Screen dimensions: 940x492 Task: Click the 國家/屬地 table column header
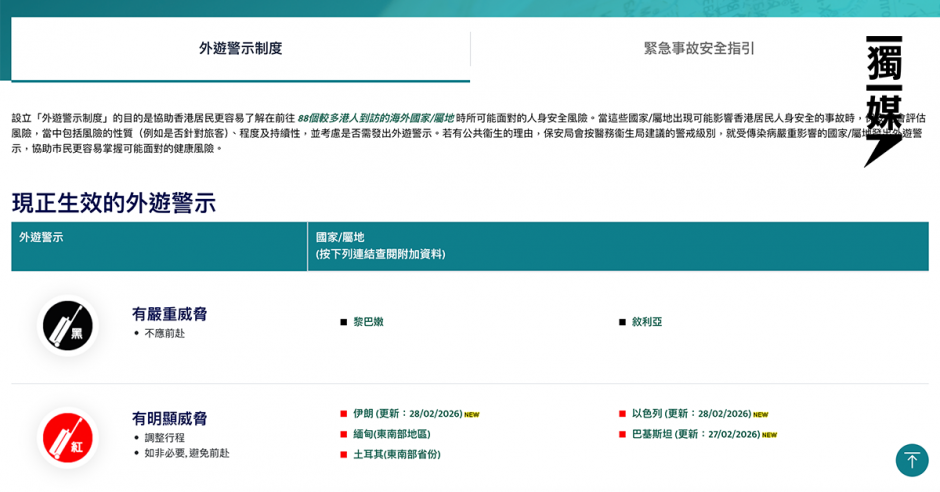click(340, 237)
